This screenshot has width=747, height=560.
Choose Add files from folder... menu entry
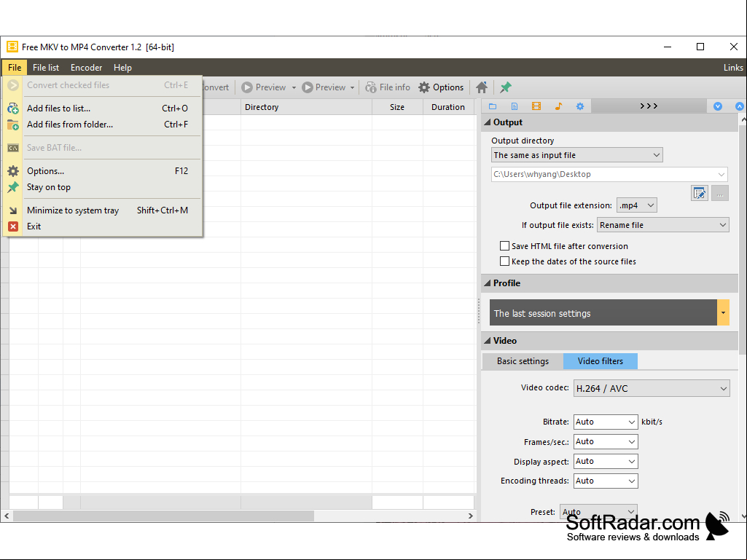click(x=103, y=125)
